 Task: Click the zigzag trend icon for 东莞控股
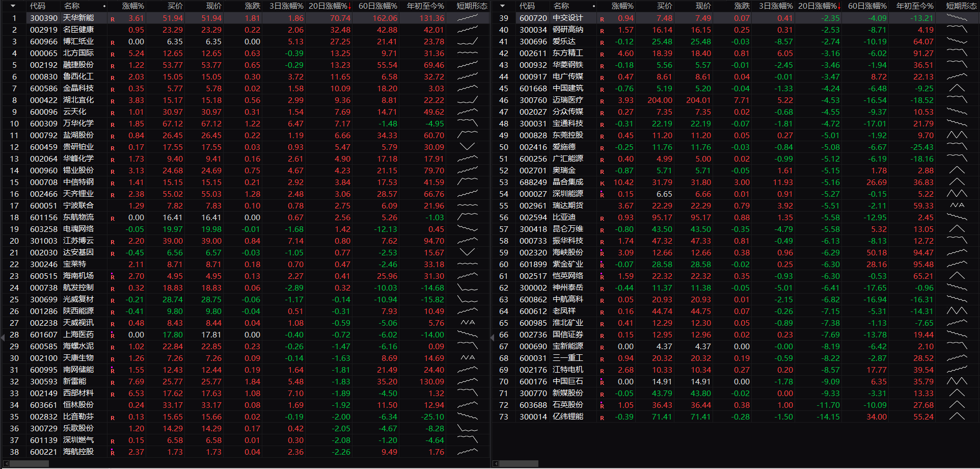[x=957, y=135]
